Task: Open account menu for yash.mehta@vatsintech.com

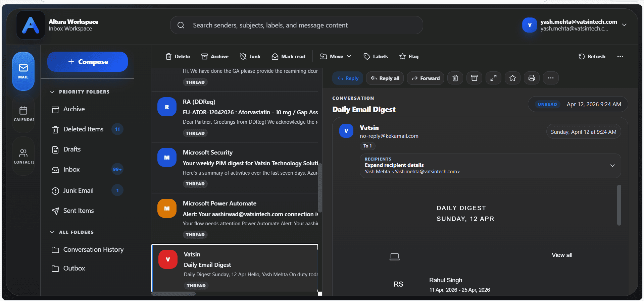Action: click(x=624, y=25)
